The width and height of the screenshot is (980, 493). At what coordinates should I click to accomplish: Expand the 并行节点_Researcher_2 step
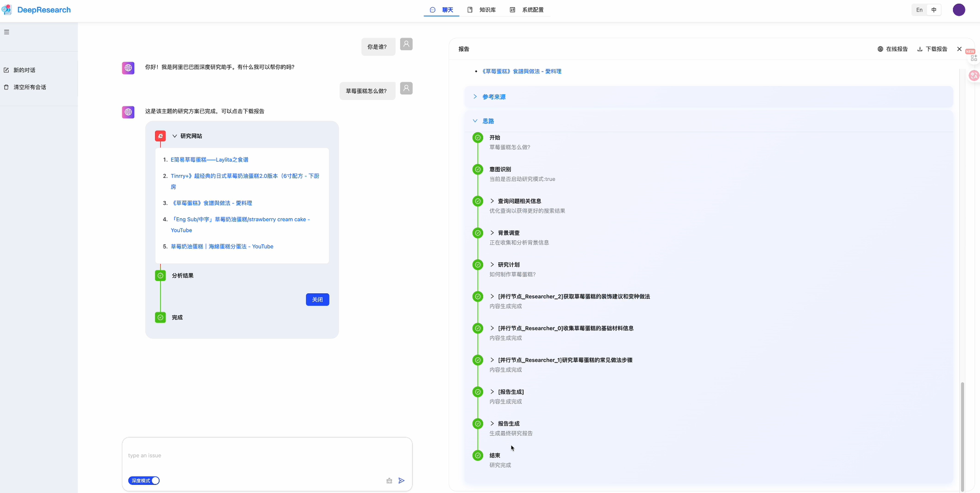[492, 296]
